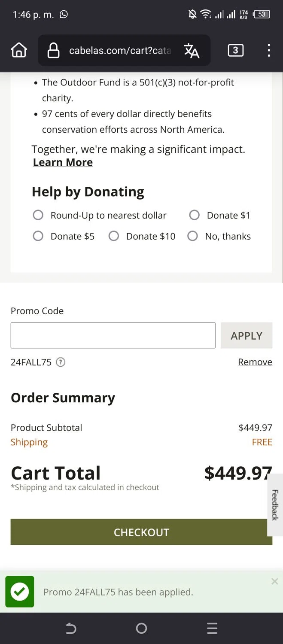283x644 pixels.
Task: Choose the Donate $10 radio button
Action: coord(114,236)
